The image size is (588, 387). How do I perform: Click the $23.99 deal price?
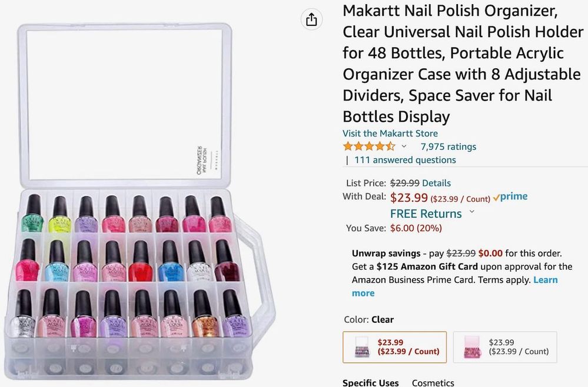click(x=408, y=198)
